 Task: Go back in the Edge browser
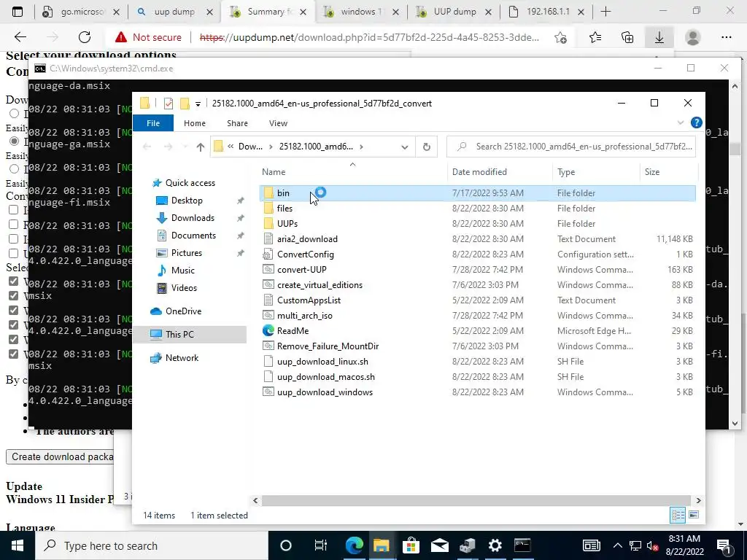tap(20, 37)
